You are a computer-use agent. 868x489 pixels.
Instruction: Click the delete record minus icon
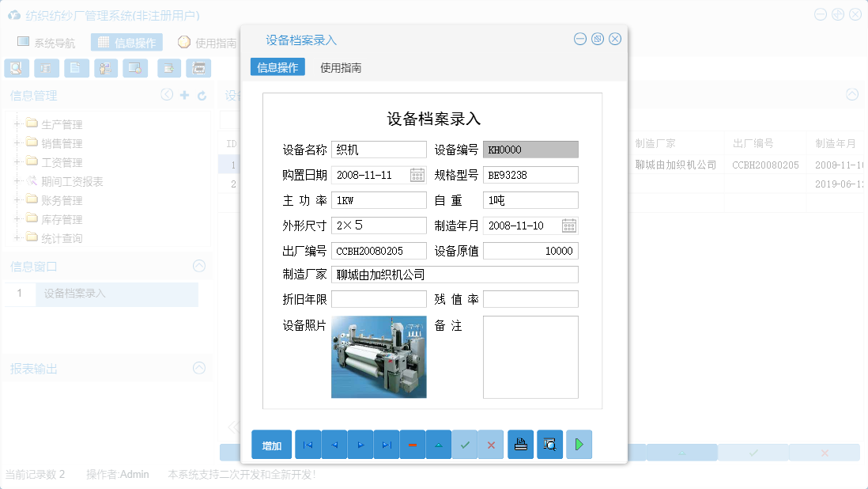tap(412, 444)
